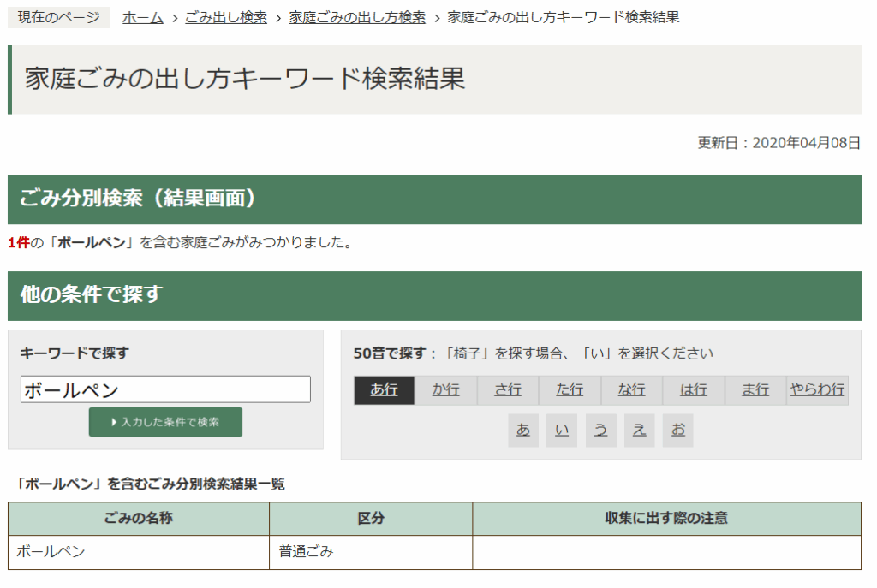877x588 pixels.
Task: Click the い character button
Action: [562, 431]
